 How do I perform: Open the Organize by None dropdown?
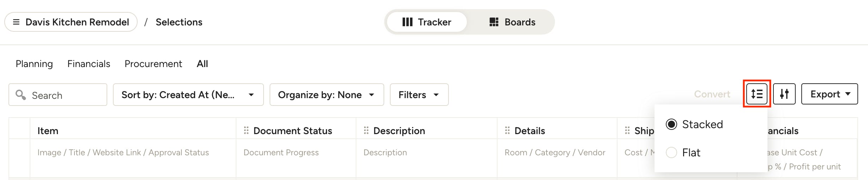click(327, 95)
